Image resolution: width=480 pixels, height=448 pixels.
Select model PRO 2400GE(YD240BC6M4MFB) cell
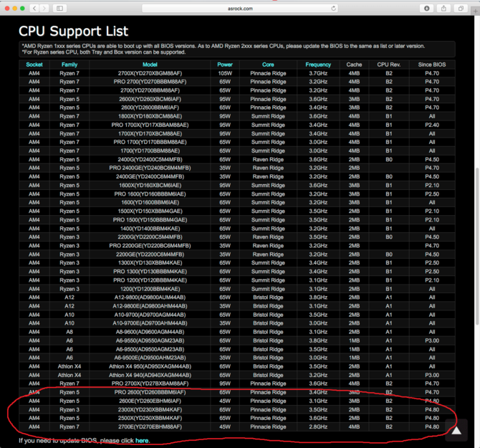(150, 168)
